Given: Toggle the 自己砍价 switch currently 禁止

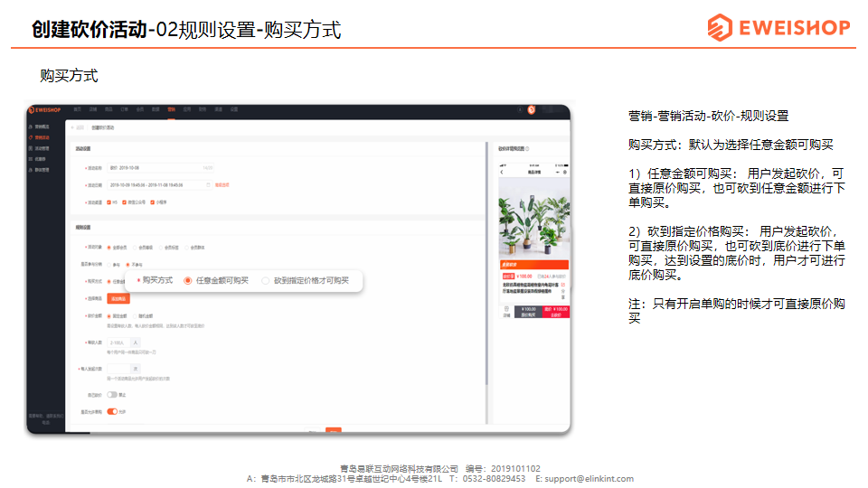Looking at the screenshot, I should 112,395.
